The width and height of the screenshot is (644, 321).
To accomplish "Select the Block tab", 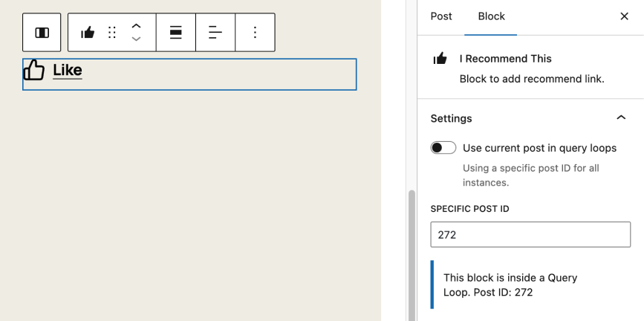I will point(491,16).
